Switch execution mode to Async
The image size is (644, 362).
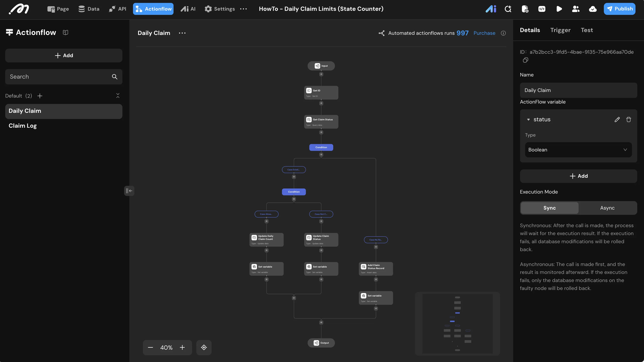(x=607, y=208)
